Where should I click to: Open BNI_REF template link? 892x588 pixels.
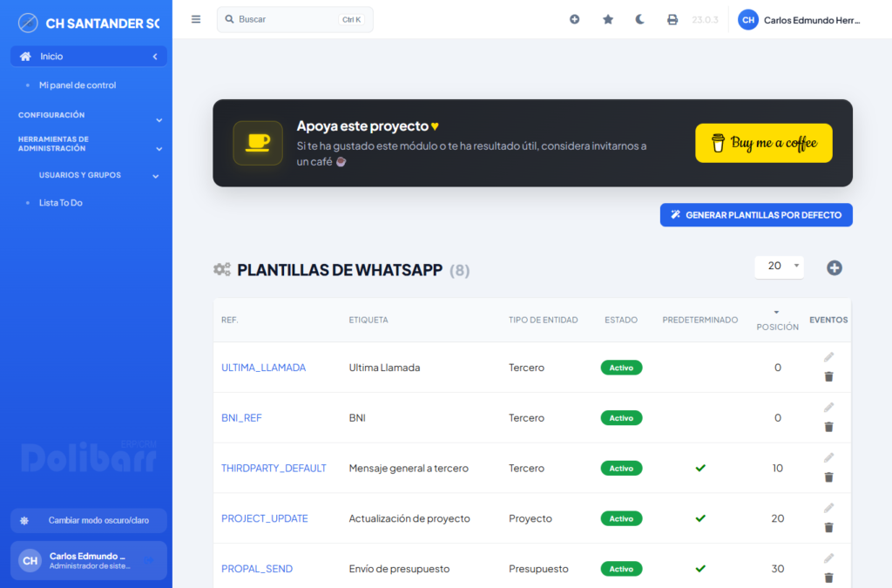(242, 418)
